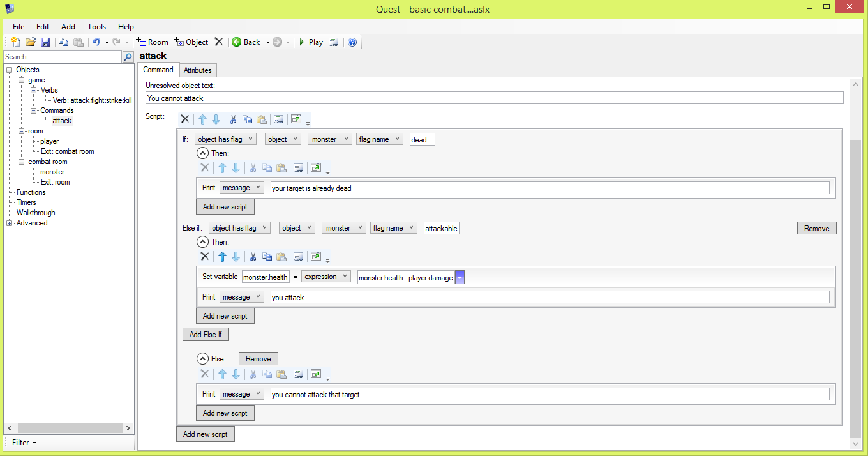Screen dimensions: 868x456
Task: Click the Add Else If button
Action: (x=206, y=335)
